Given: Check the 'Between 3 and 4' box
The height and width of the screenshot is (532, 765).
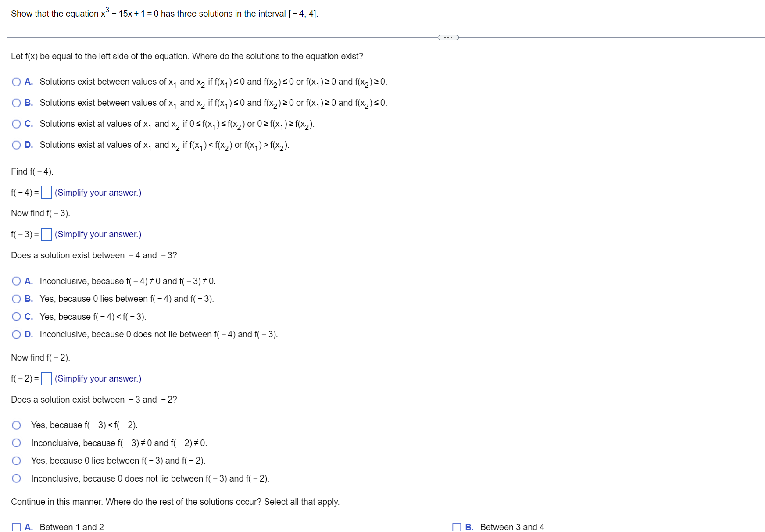Looking at the screenshot, I should click(457, 526).
